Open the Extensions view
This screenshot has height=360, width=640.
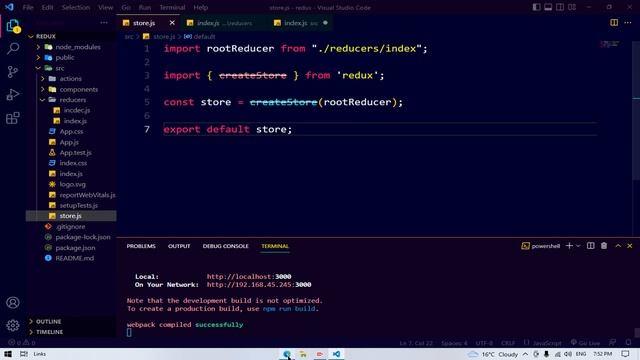pyautogui.click(x=13, y=118)
